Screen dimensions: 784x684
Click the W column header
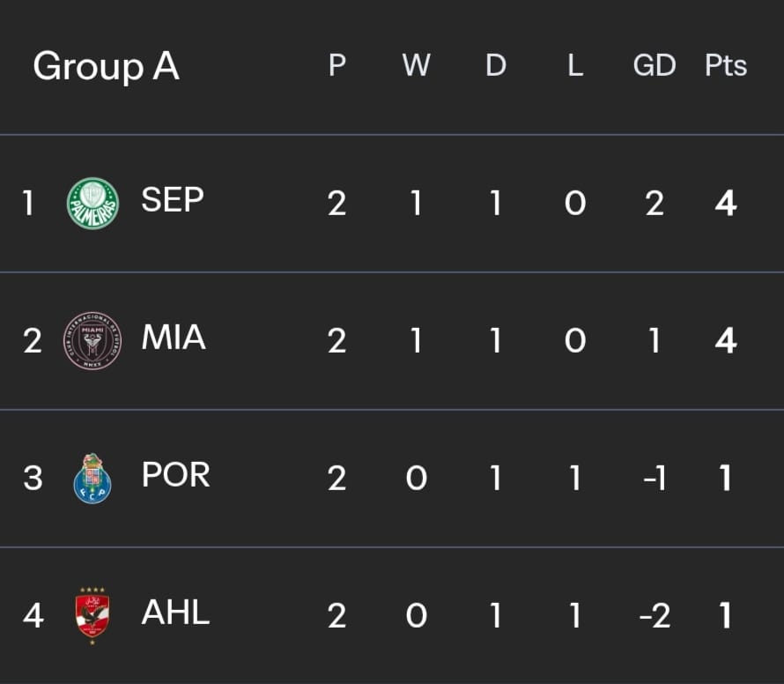416,65
